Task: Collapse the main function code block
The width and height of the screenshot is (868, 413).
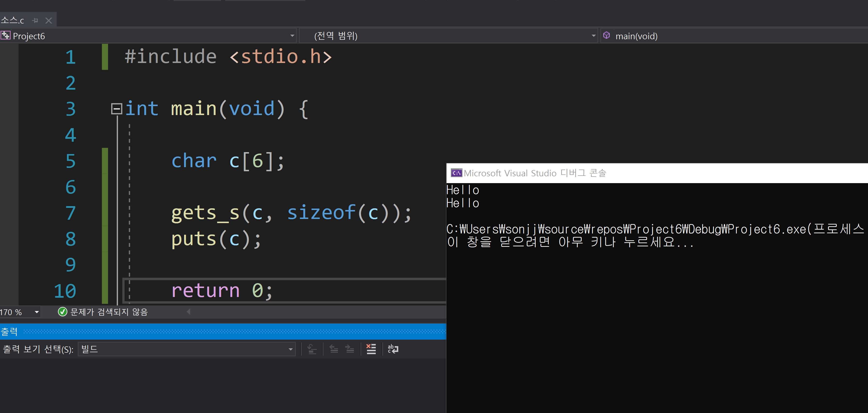Action: (117, 109)
